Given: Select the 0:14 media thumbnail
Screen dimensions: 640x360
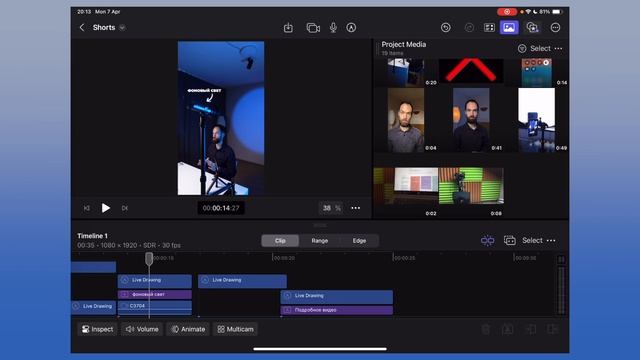Looking at the screenshot, I should (x=536, y=72).
